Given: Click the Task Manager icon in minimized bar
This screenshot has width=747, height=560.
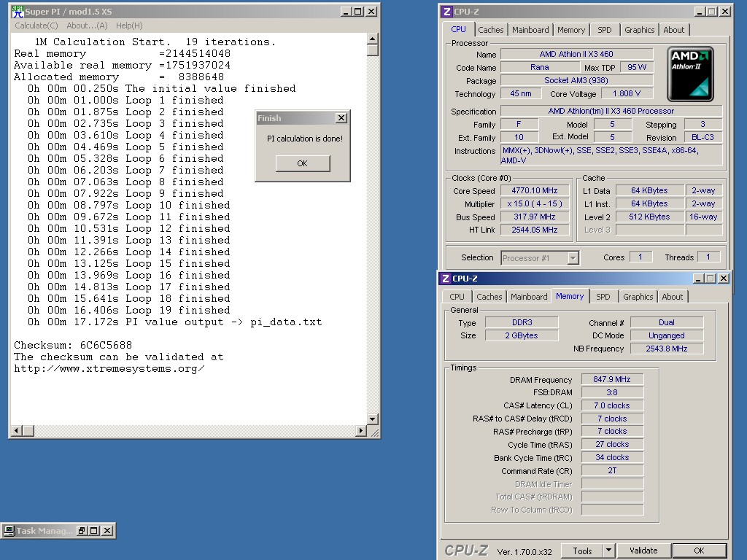Looking at the screenshot, I should pos(8,531).
